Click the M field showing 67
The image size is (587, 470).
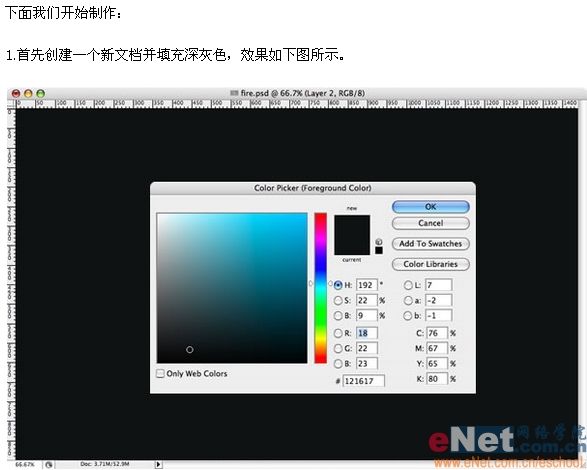click(x=437, y=348)
